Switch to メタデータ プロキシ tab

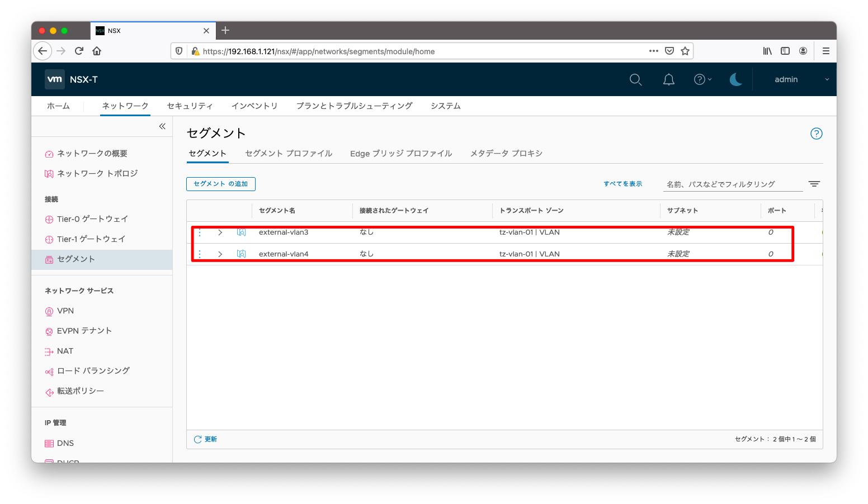pos(506,153)
